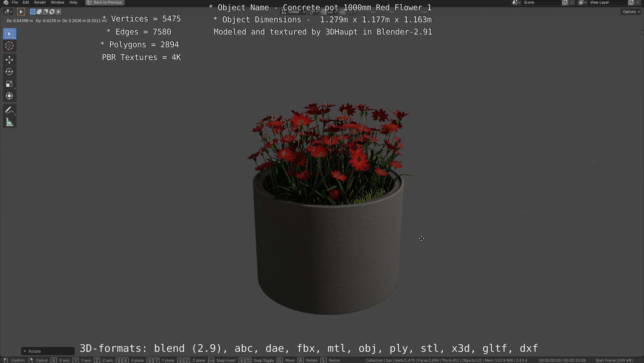The image size is (644, 363).
Task: Set selection mode to extend
Action: [39, 12]
